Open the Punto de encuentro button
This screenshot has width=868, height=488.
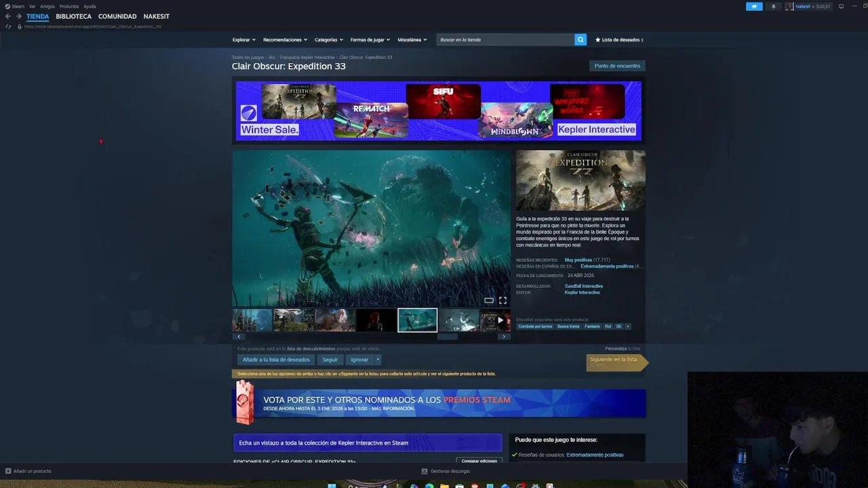(x=617, y=66)
